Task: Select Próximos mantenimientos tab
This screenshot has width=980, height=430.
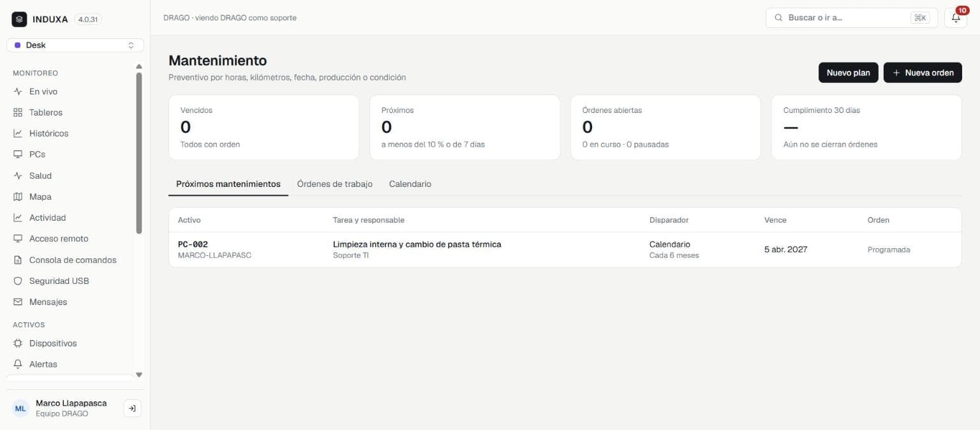Action: pyautogui.click(x=228, y=184)
